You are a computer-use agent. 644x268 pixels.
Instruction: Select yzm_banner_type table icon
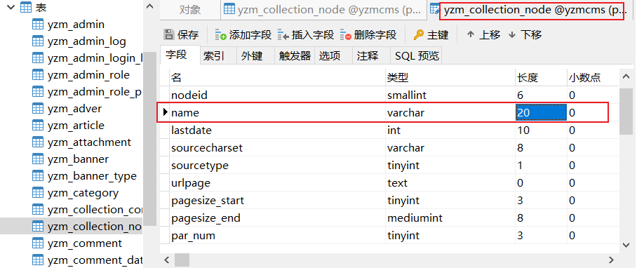38,176
